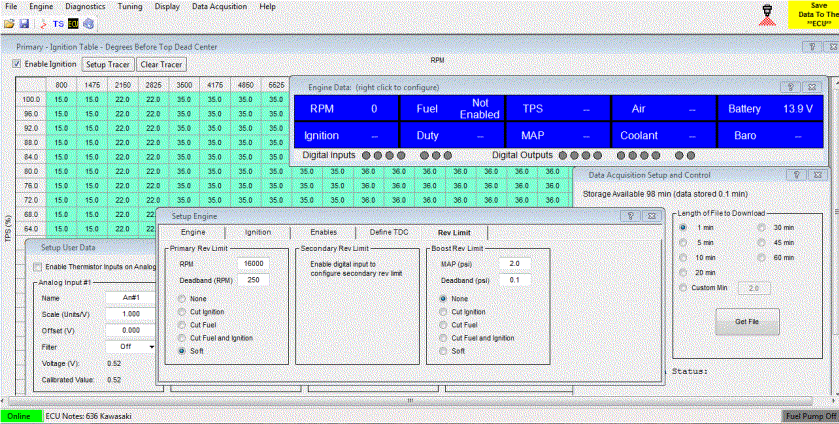Image resolution: width=839 pixels, height=424 pixels.
Task: Click the Fuel Pump Off status button
Action: [x=811, y=416]
